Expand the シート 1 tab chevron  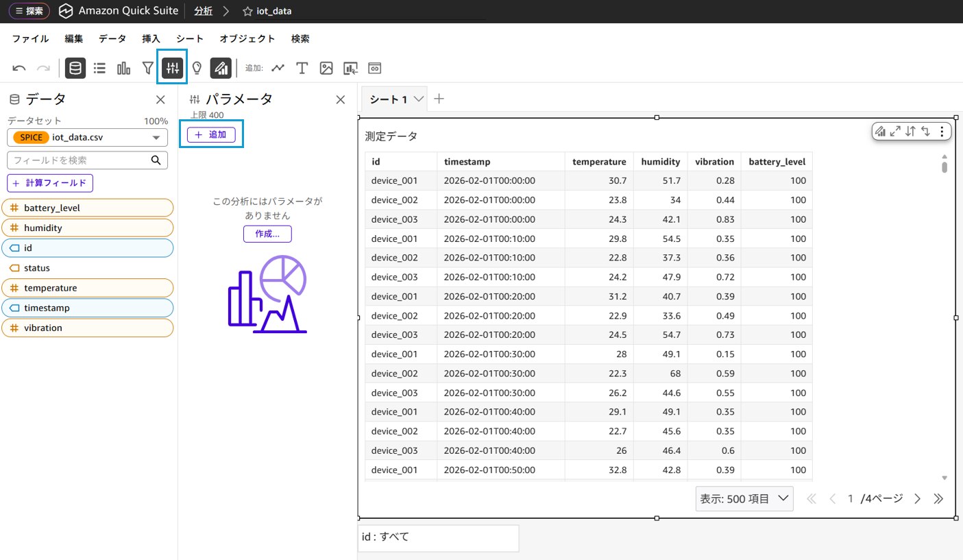(418, 99)
